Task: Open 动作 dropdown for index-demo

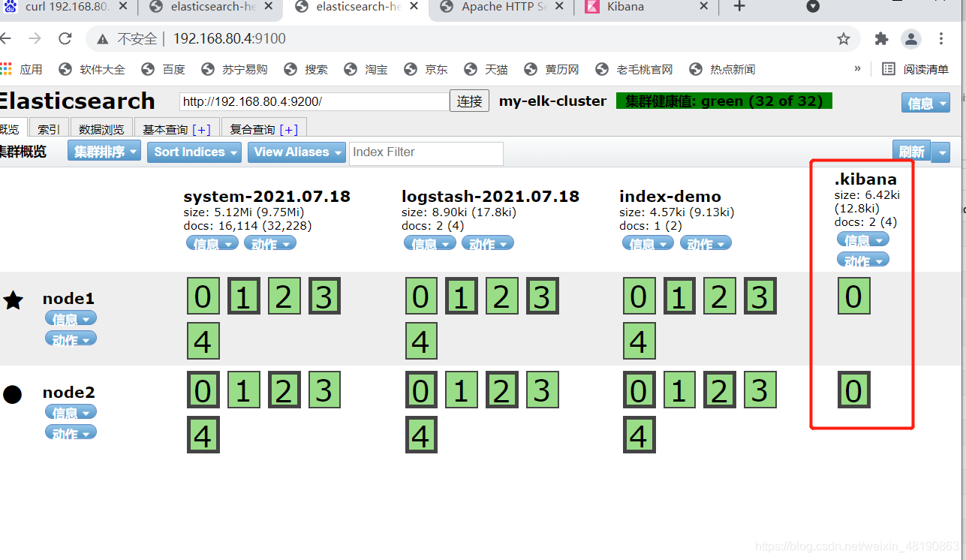Action: tap(706, 243)
